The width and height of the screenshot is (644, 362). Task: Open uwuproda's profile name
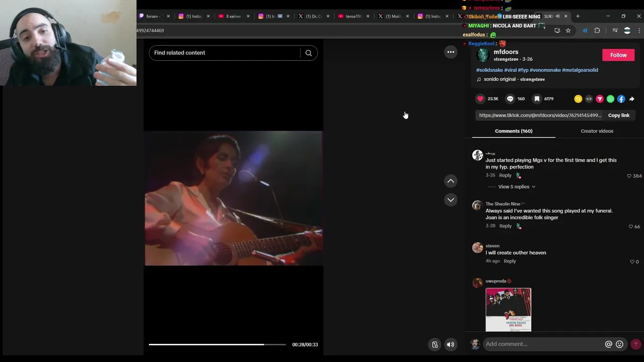pyautogui.click(x=496, y=281)
